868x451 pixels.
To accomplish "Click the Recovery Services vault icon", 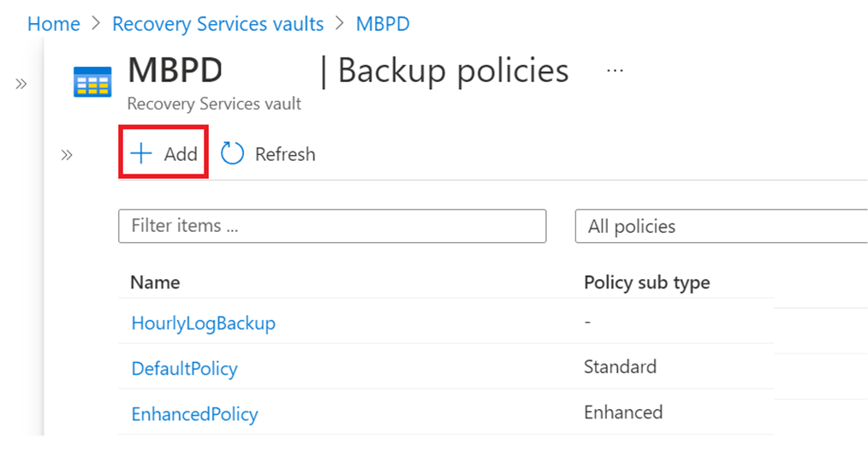I will pyautogui.click(x=92, y=83).
